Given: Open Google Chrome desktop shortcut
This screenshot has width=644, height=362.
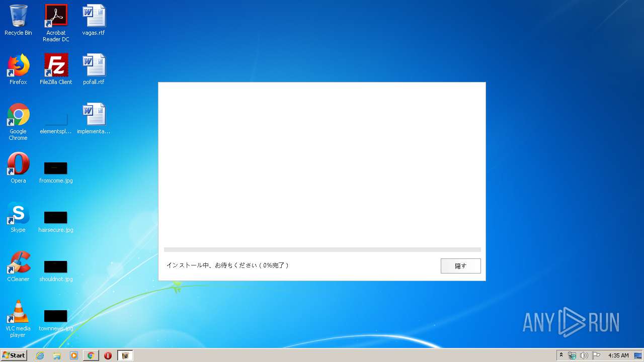Looking at the screenshot, I should [18, 122].
